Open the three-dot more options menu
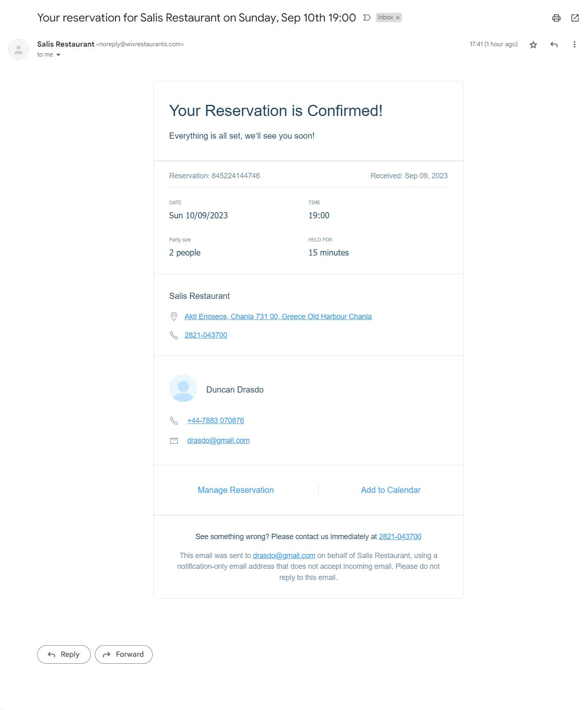 click(574, 45)
